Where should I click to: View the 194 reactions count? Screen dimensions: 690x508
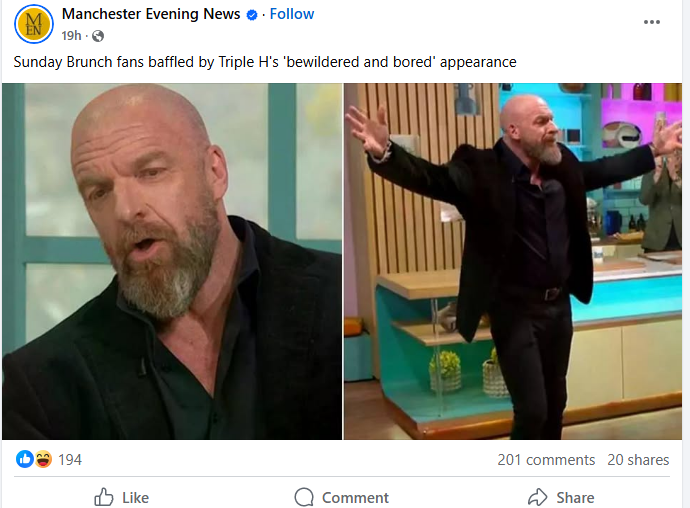[x=70, y=460]
